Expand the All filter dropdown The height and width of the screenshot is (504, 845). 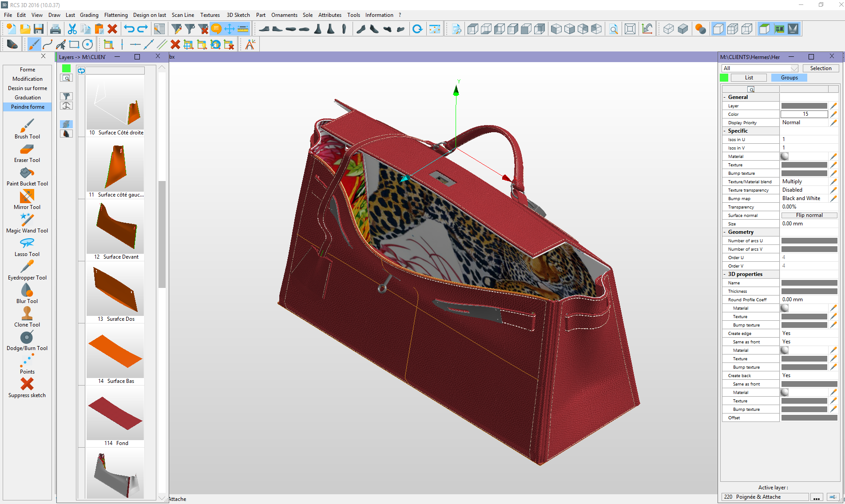point(794,68)
